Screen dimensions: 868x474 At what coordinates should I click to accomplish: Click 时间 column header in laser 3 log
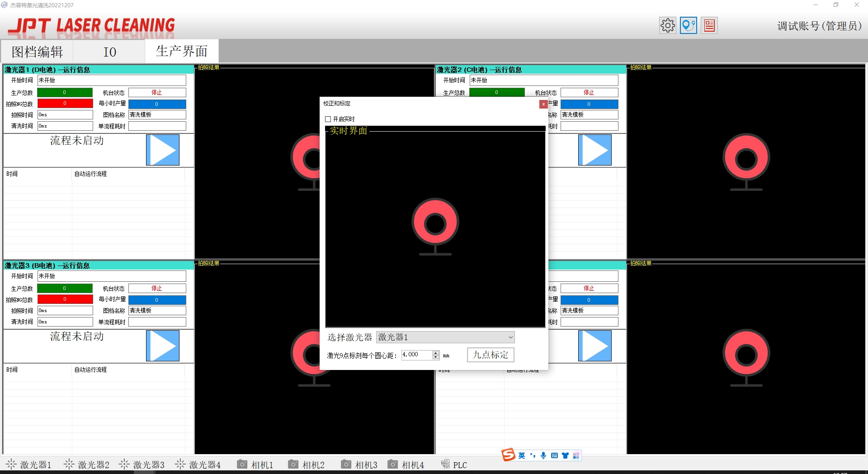12,370
